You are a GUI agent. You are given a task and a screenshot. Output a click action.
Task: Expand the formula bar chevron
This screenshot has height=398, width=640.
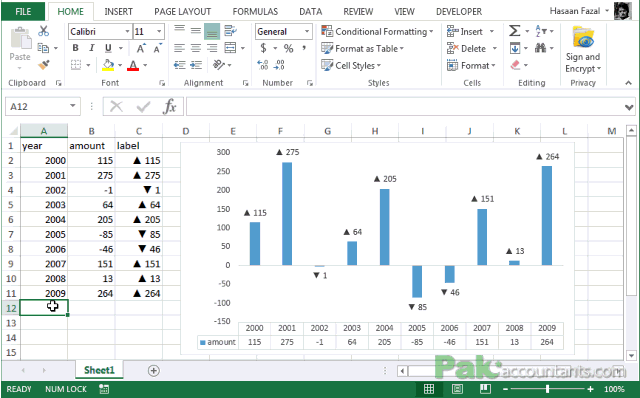click(629, 107)
